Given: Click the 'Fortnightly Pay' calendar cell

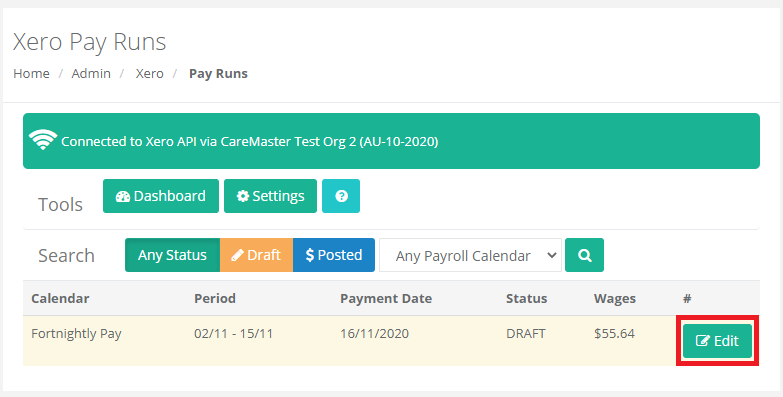Looking at the screenshot, I should pos(76,334).
